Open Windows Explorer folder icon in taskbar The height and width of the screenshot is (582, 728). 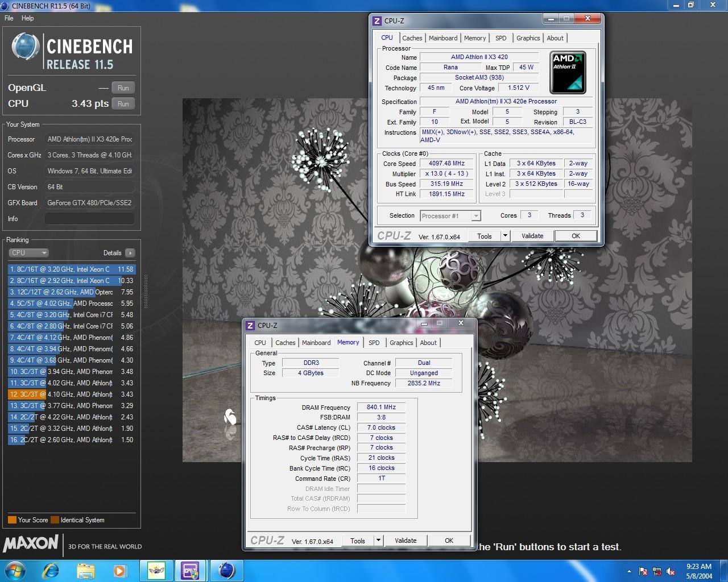[86, 570]
